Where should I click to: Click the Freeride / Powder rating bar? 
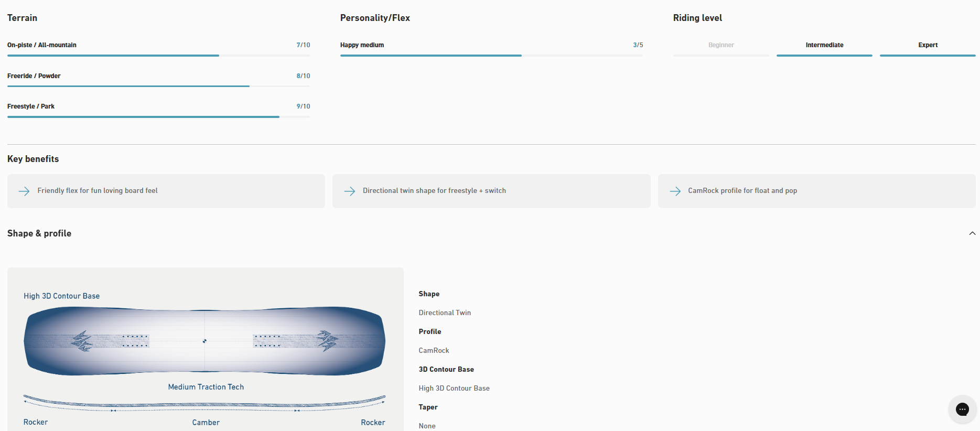[158, 86]
